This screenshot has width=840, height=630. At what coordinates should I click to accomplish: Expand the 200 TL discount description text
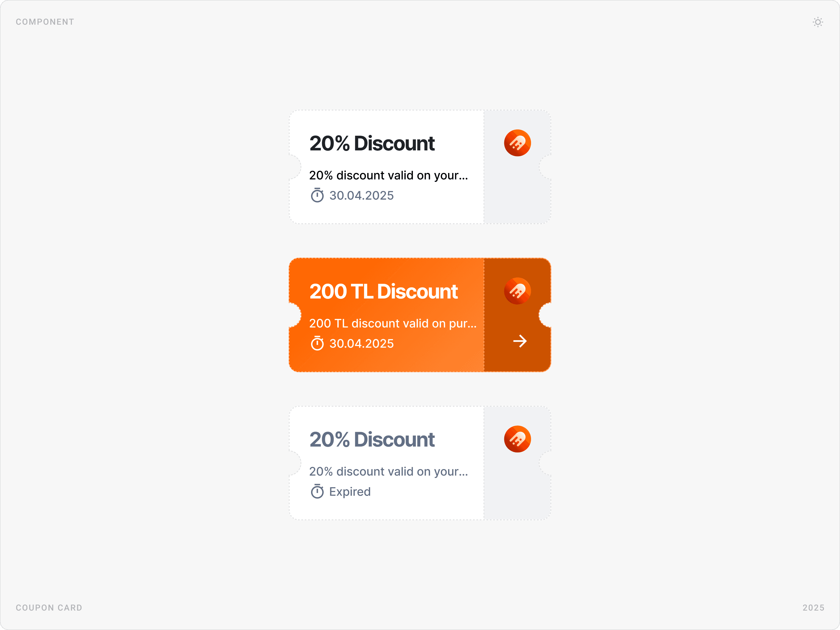click(x=393, y=323)
